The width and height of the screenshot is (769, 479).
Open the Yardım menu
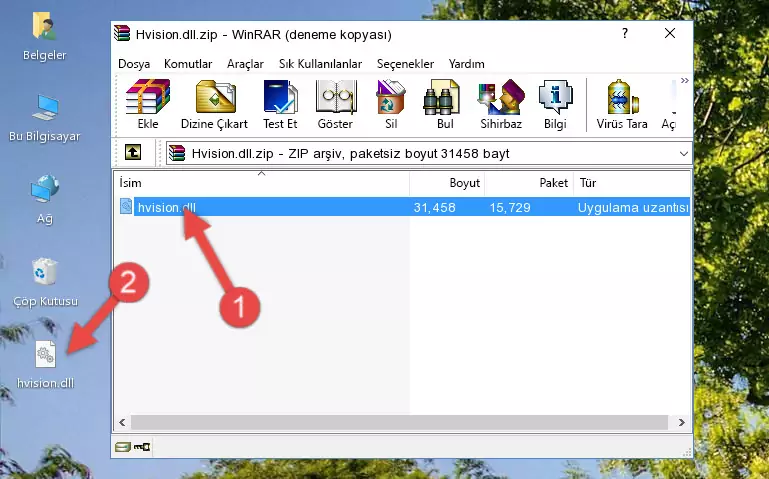pos(466,64)
